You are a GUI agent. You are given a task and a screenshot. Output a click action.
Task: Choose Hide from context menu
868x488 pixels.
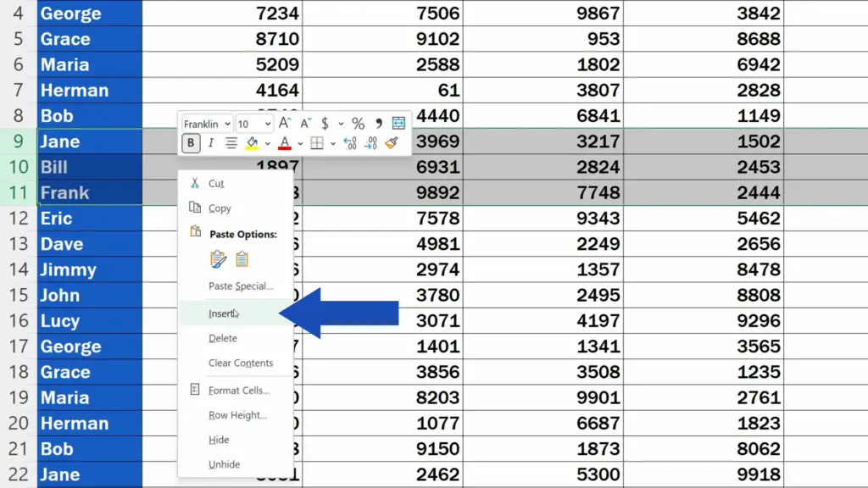click(236, 440)
